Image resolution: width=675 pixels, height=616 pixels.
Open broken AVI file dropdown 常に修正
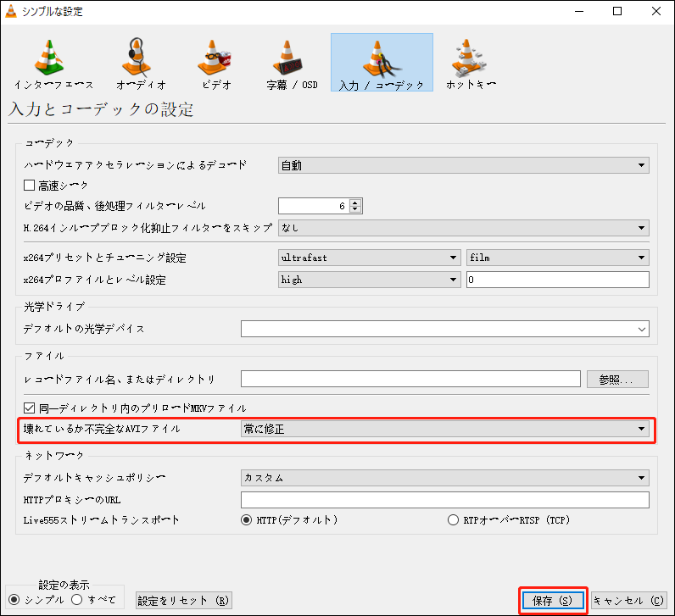pyautogui.click(x=444, y=429)
